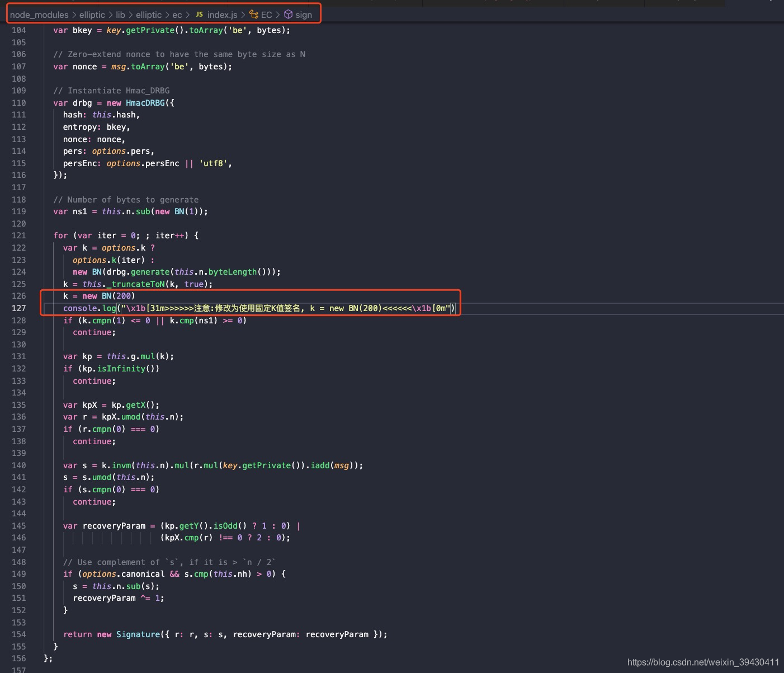This screenshot has height=673, width=784.
Task: Click 'ns1' variable declaration on line 119
Action: tap(80, 211)
